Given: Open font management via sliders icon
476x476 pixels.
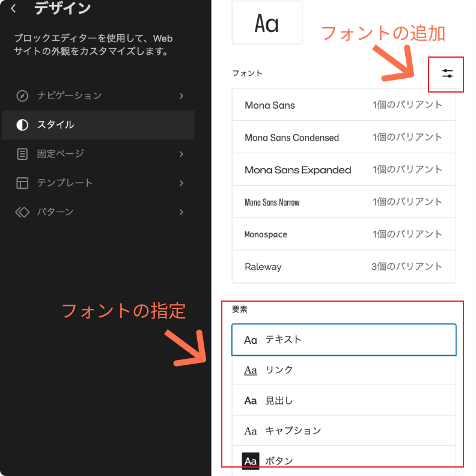Looking at the screenshot, I should pyautogui.click(x=447, y=73).
